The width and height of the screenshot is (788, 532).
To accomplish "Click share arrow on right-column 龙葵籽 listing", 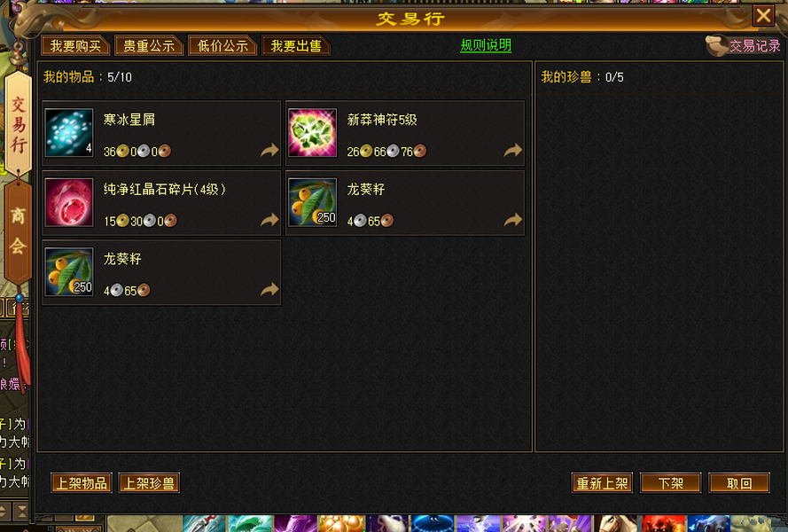I will click(x=513, y=219).
